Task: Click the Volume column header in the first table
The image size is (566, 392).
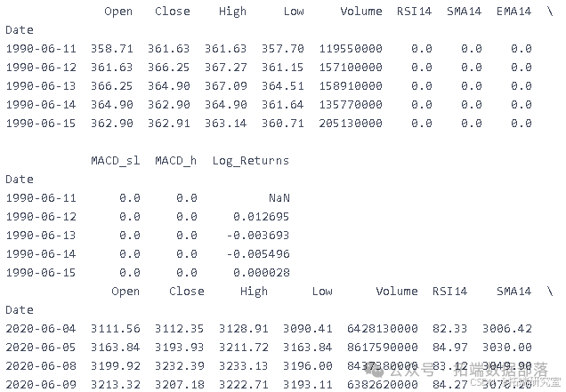Action: [x=361, y=12]
